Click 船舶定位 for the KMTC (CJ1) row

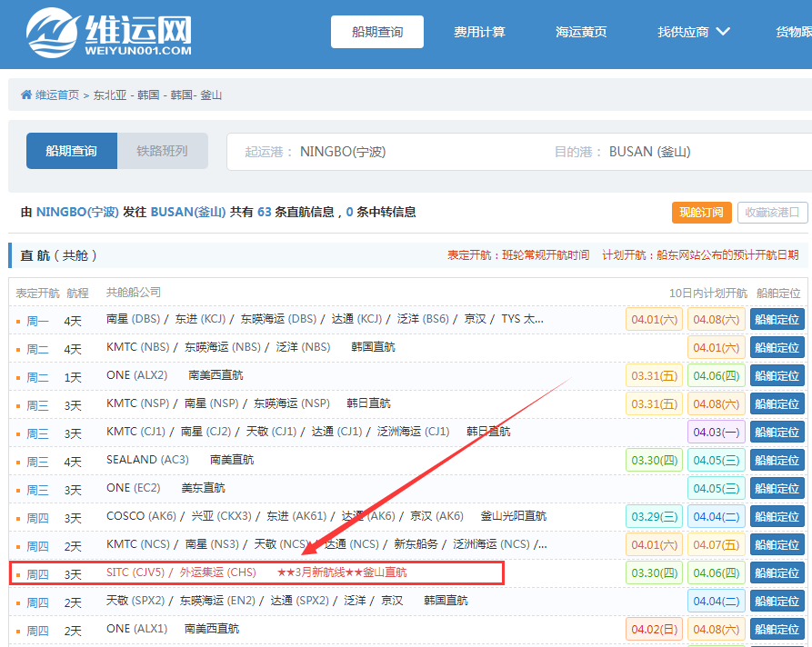(777, 433)
